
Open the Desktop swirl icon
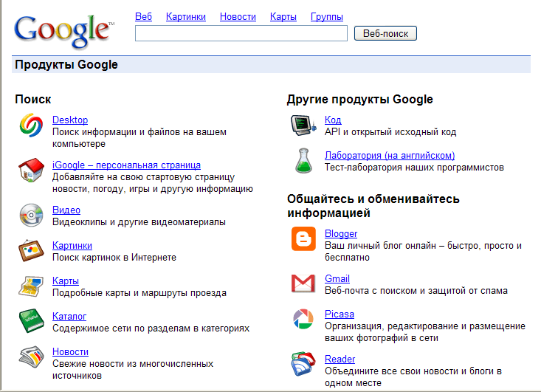coord(31,125)
